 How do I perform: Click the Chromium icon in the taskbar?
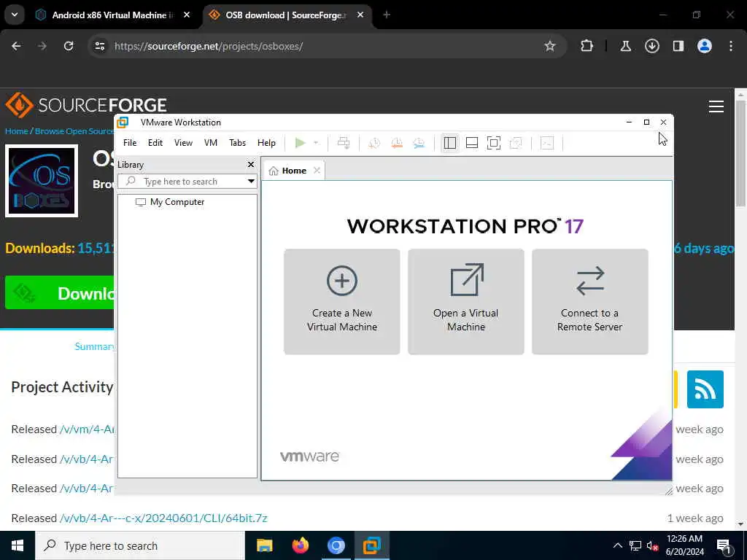click(336, 545)
